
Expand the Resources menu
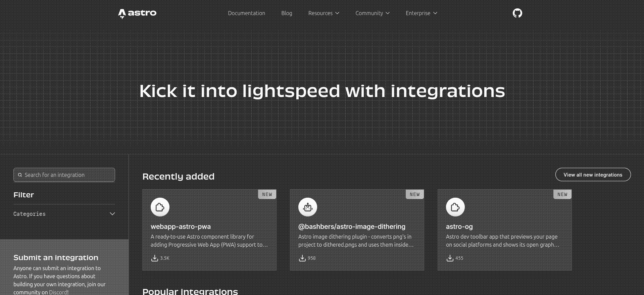(324, 13)
